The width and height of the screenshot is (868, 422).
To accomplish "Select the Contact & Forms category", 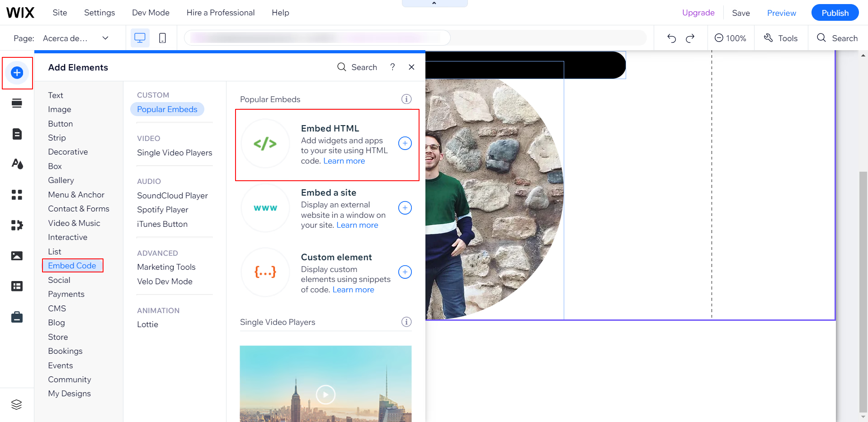I will click(79, 209).
